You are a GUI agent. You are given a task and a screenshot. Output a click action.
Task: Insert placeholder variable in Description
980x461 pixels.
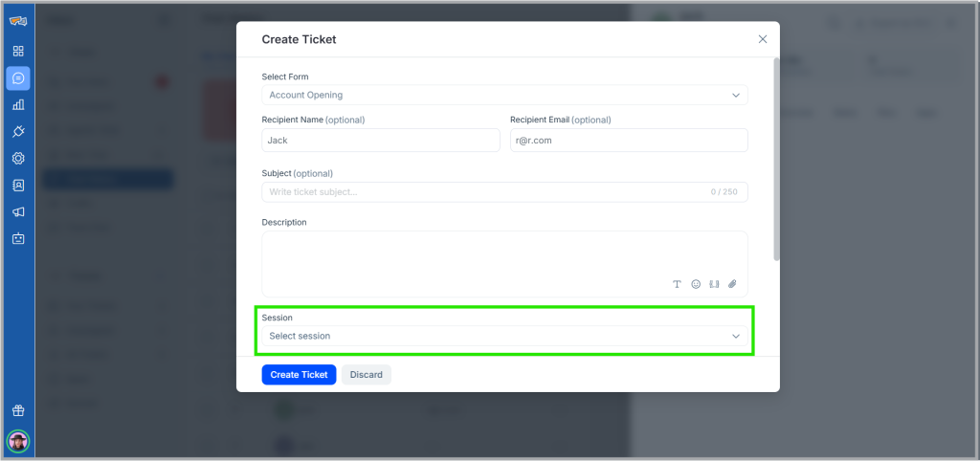[x=714, y=284]
